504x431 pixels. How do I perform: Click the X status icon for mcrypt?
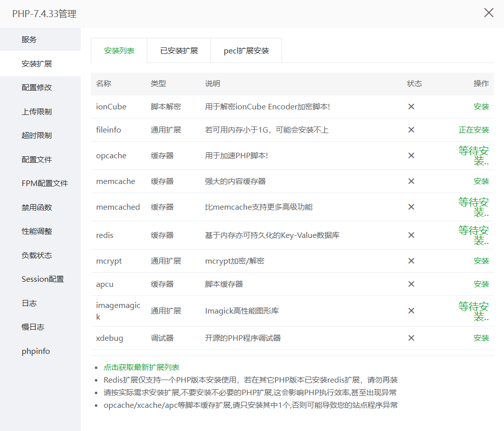tap(411, 261)
